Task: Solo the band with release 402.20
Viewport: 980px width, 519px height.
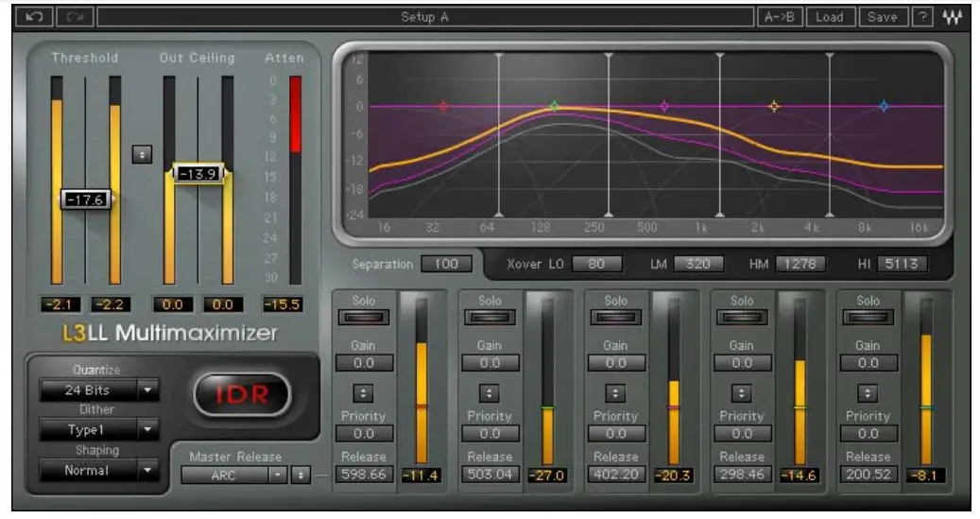Action: [616, 318]
